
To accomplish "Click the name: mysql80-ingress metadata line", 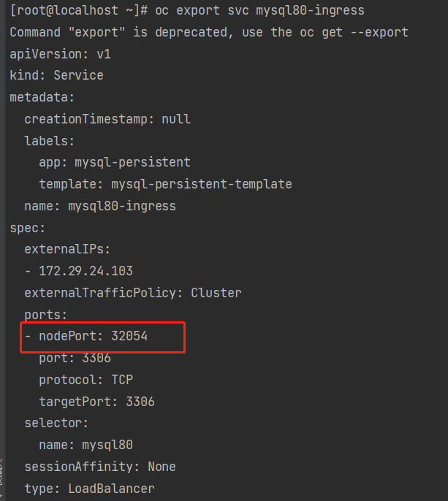I will click(x=99, y=206).
